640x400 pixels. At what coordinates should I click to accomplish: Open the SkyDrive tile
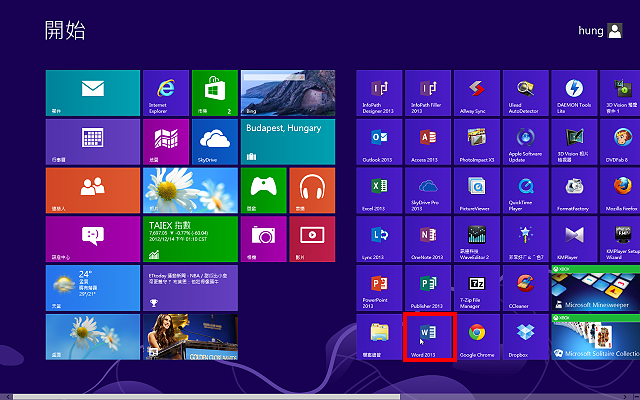click(x=215, y=142)
